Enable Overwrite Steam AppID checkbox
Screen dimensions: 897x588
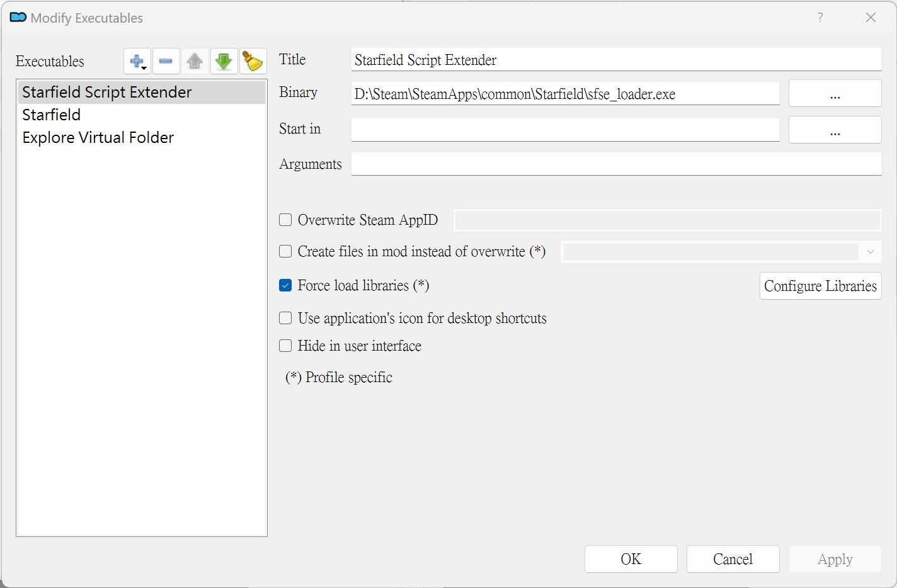point(285,220)
